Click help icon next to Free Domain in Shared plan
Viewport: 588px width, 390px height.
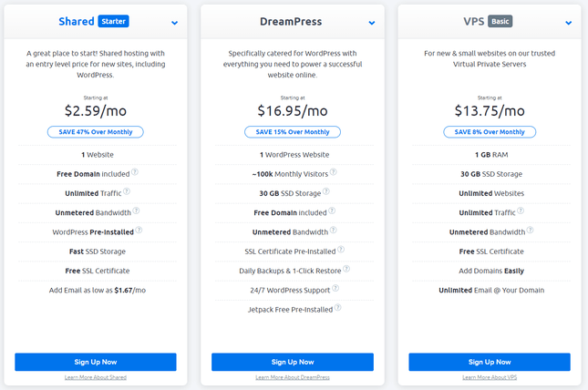coord(135,172)
